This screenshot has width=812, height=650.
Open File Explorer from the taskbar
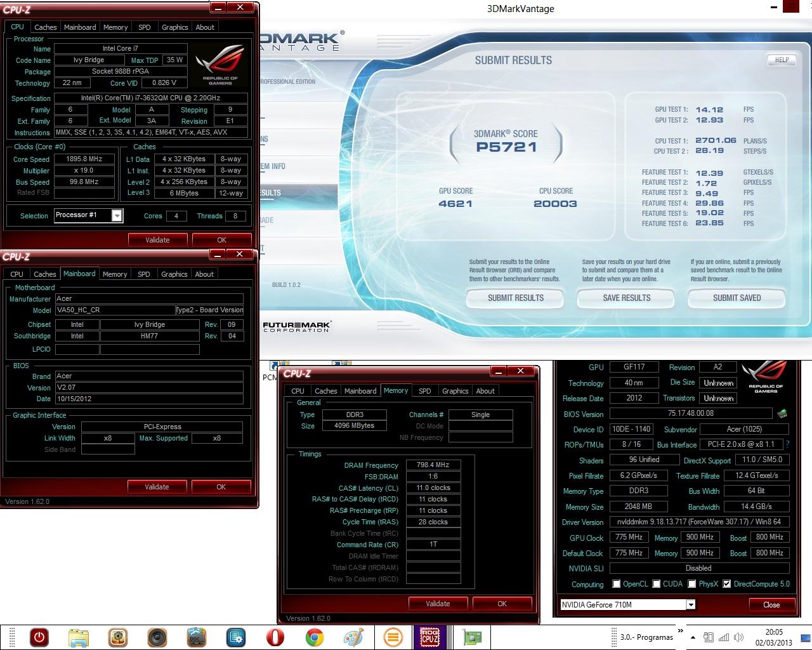point(79,637)
